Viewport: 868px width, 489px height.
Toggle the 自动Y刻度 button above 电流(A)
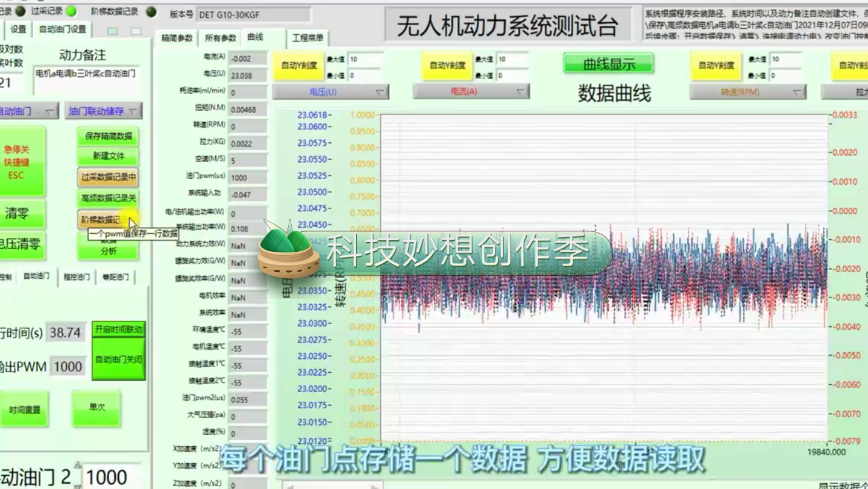pyautogui.click(x=447, y=66)
